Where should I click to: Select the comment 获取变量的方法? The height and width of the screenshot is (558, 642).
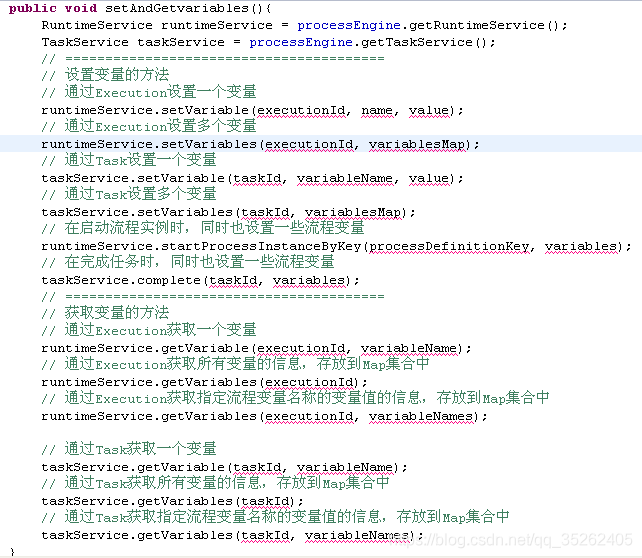coord(117,312)
